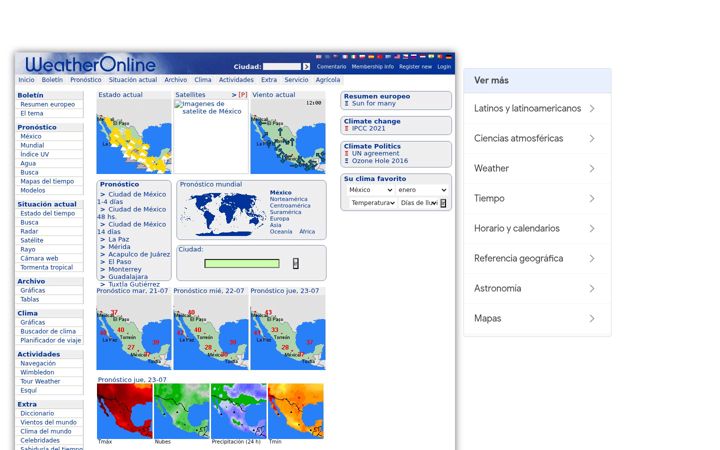Open the Monterrey forecast link

point(124,270)
